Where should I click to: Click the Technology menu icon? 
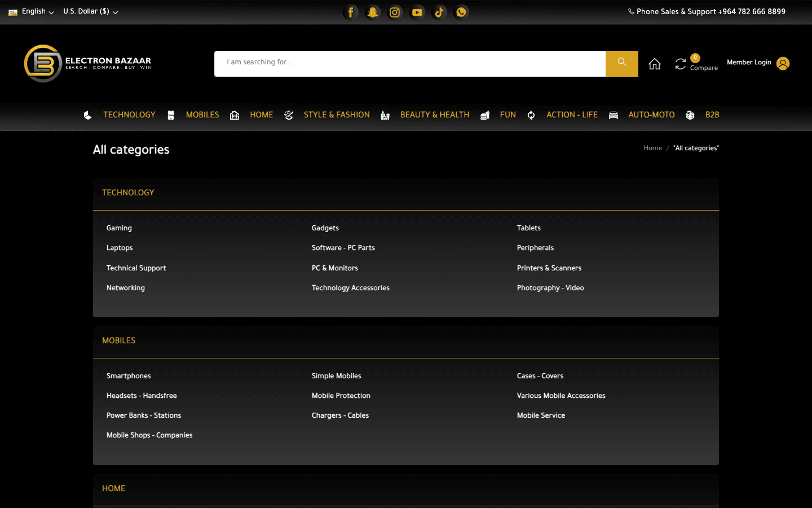pos(87,115)
